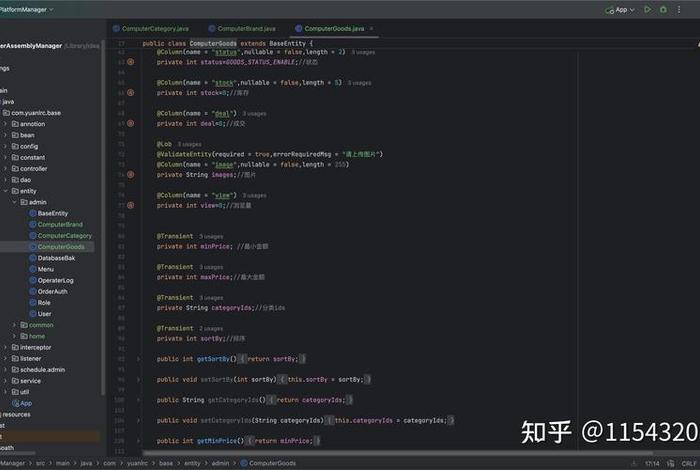Start debugging with the bug icon
Image resolution: width=700 pixels, height=470 pixels.
click(x=663, y=9)
